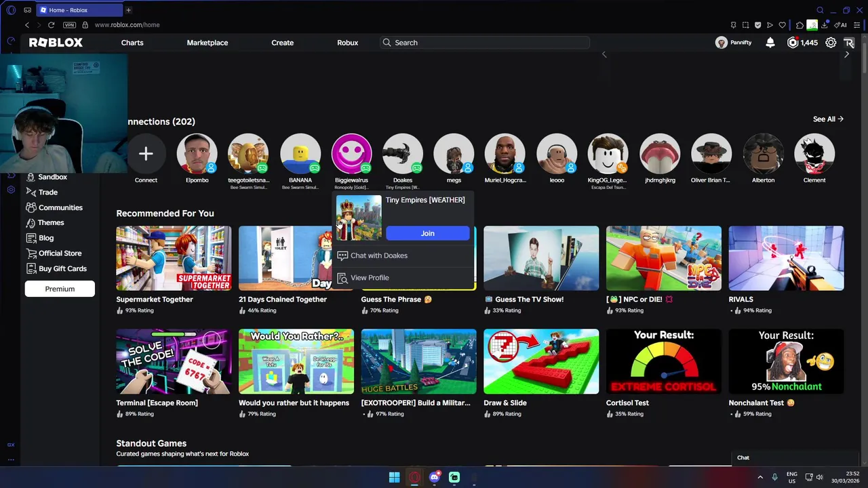The height and width of the screenshot is (488, 868).
Task: Open the Opera GX menu logo
Action: coord(11,10)
